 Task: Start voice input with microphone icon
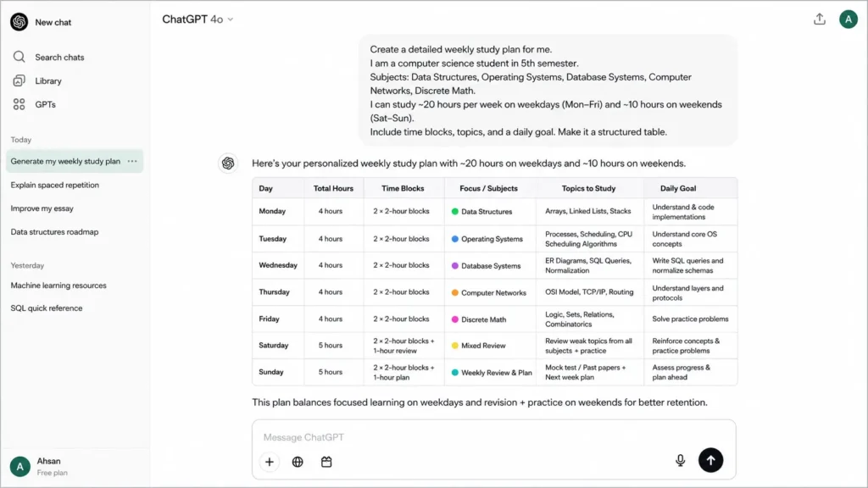pyautogui.click(x=681, y=460)
